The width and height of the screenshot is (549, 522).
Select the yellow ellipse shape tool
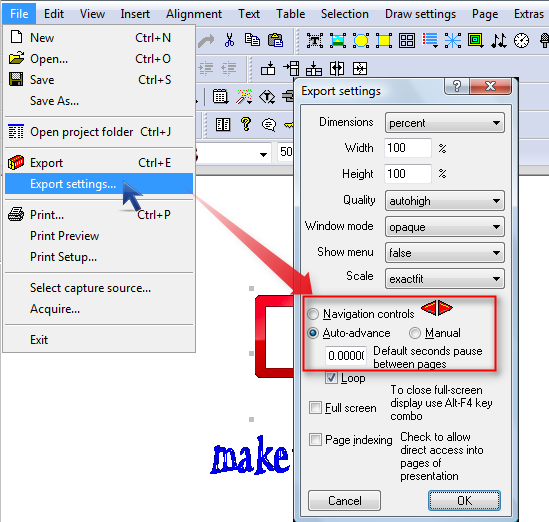click(361, 41)
